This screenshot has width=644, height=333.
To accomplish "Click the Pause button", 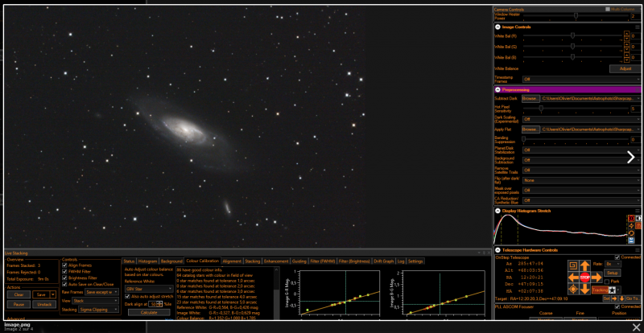I will click(19, 304).
